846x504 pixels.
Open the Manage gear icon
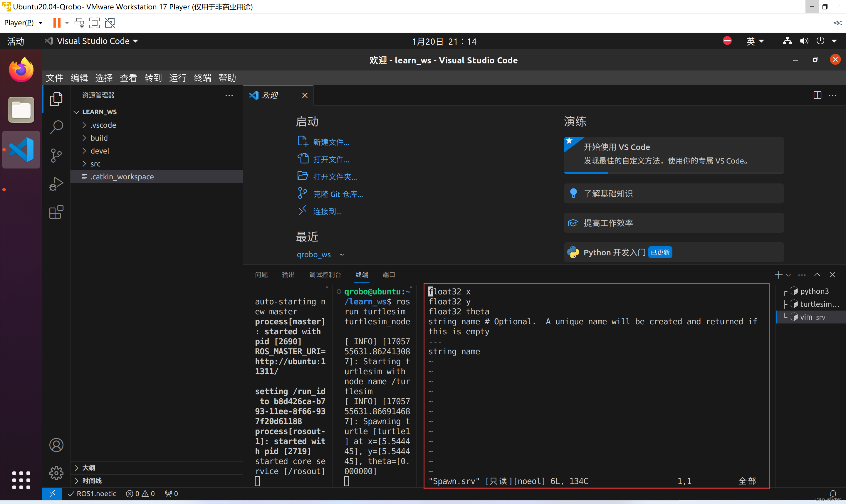coord(56,473)
